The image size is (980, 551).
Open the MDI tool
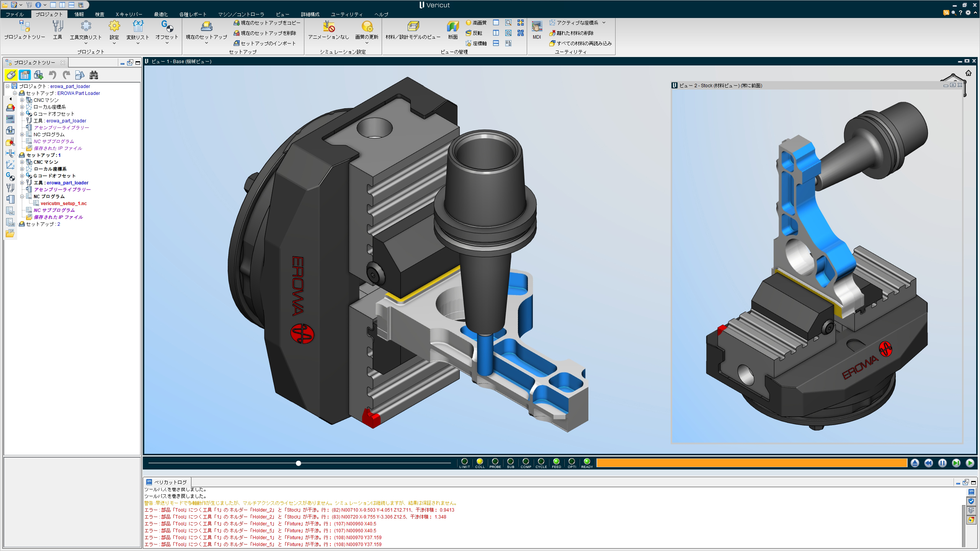[537, 26]
